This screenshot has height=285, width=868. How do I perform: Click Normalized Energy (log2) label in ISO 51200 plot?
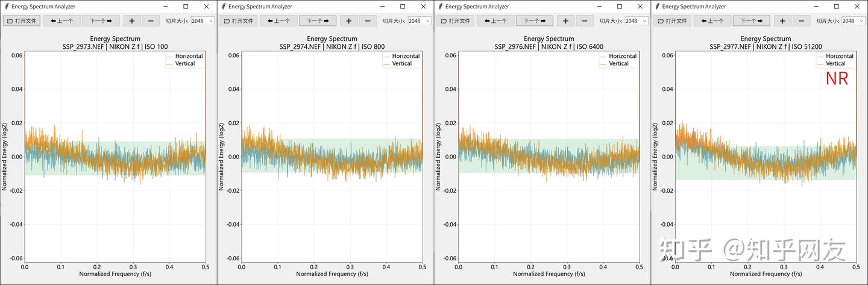coord(655,157)
